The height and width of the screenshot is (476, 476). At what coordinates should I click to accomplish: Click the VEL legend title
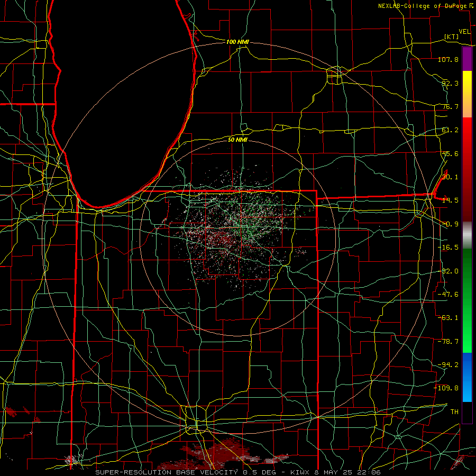pyautogui.click(x=465, y=32)
